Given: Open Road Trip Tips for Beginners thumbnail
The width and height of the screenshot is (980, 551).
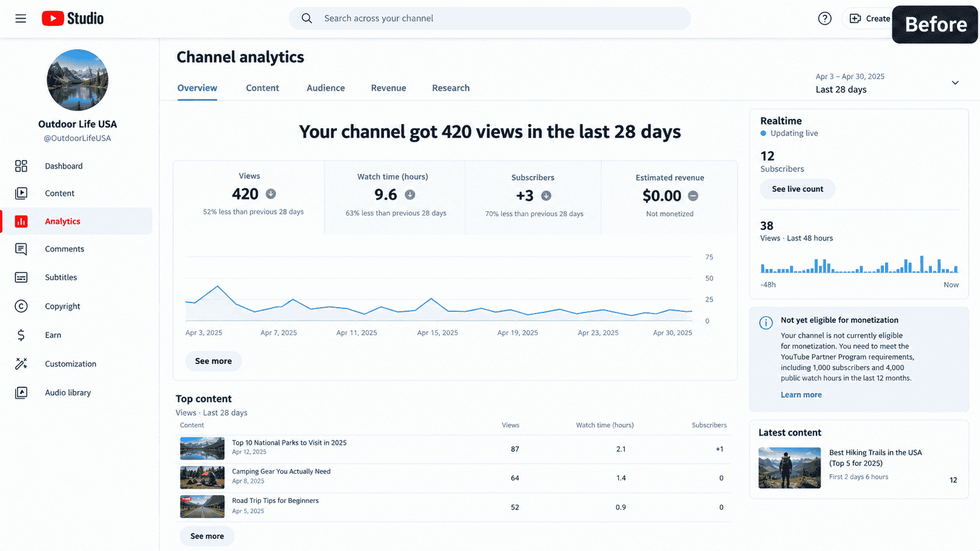Looking at the screenshot, I should [x=202, y=506].
